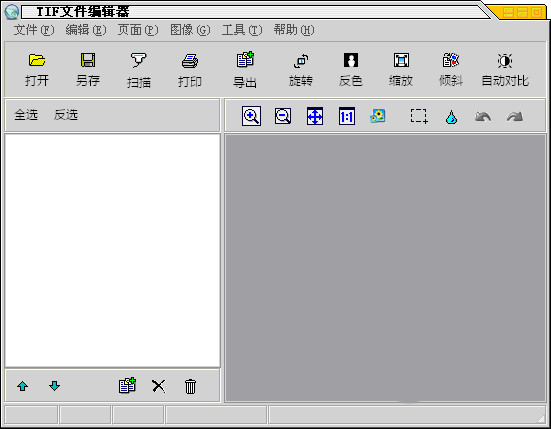
Task: Click the 导出 export icon
Action: pyautogui.click(x=245, y=60)
